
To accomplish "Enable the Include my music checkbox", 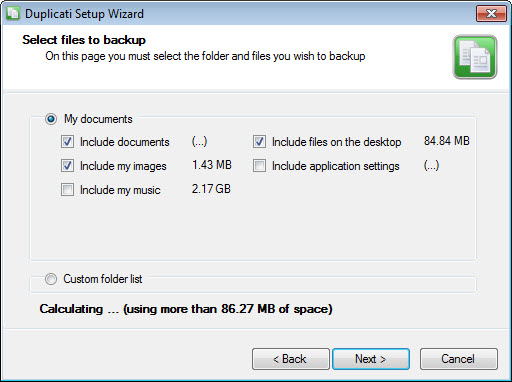I will [67, 190].
